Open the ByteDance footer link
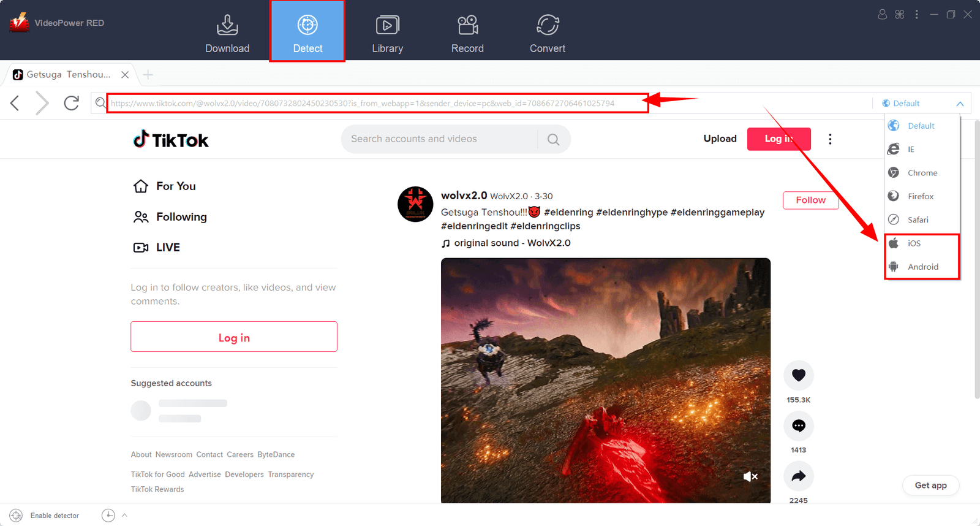Image resolution: width=980 pixels, height=526 pixels. [x=276, y=454]
